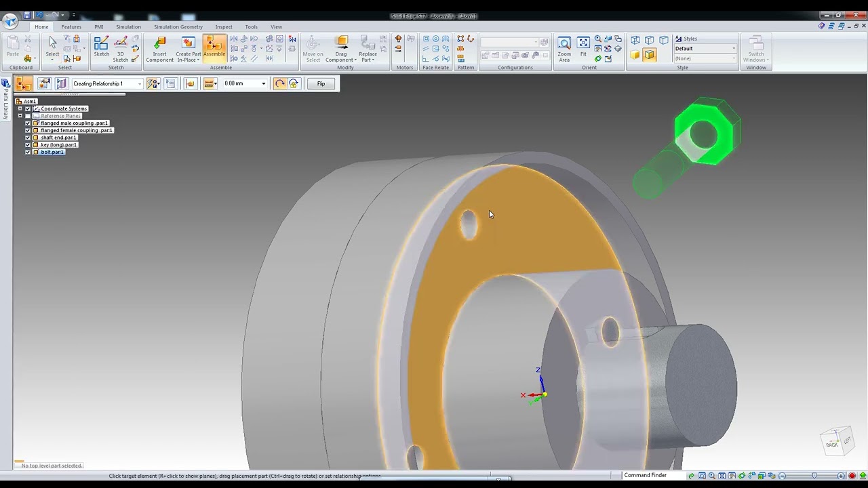Viewport: 868px width, 488px height.
Task: Click the Pattern group top-left icon
Action: [461, 39]
